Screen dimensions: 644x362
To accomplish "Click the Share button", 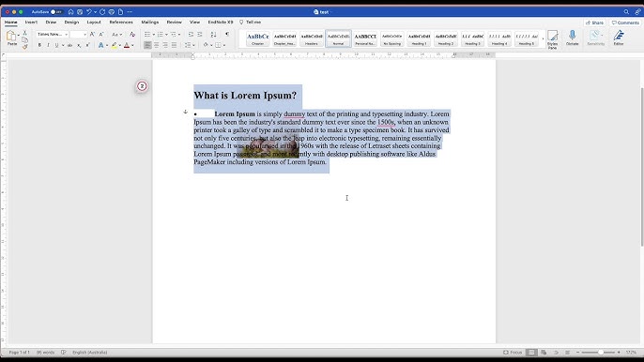I will pos(594,23).
